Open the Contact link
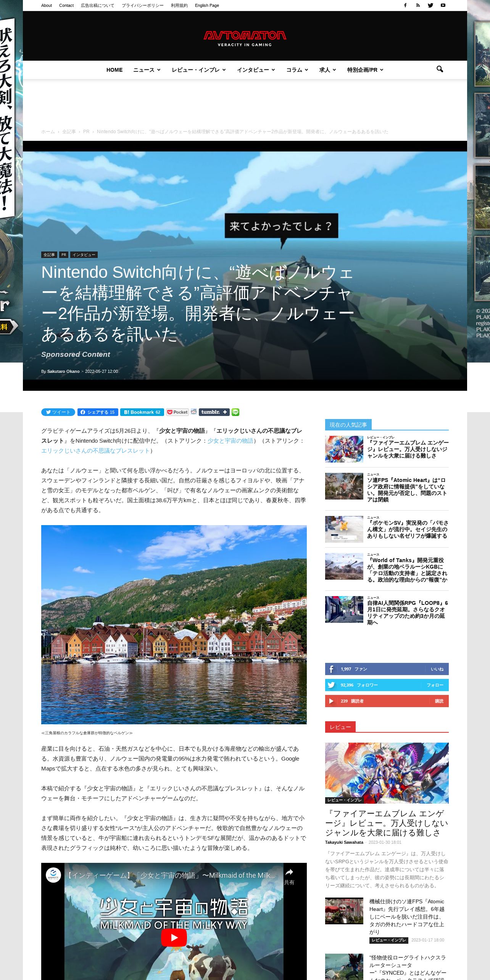Screen dimensions: 490x980 66,5
